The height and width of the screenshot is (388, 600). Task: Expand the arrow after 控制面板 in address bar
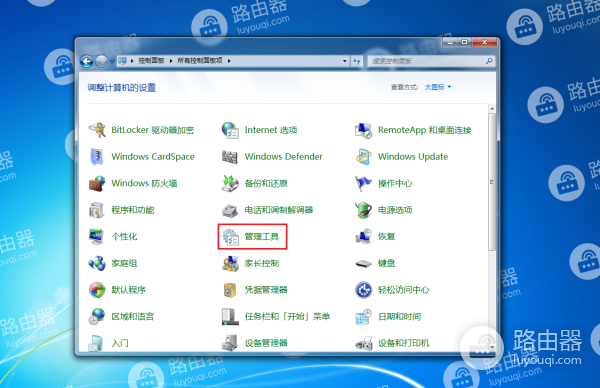tap(171, 61)
